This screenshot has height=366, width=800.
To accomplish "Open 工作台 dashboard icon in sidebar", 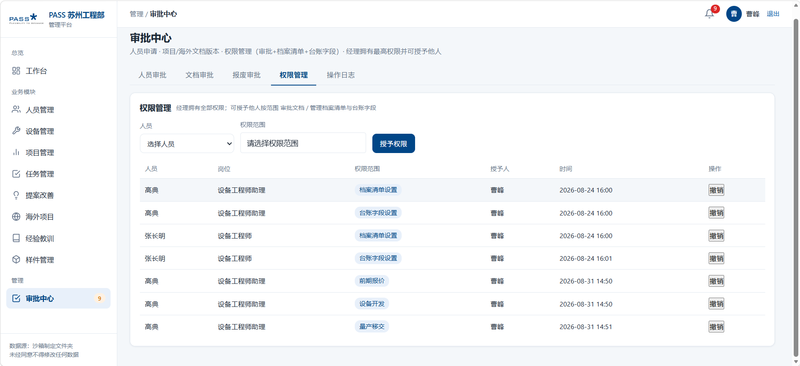I will click(16, 71).
